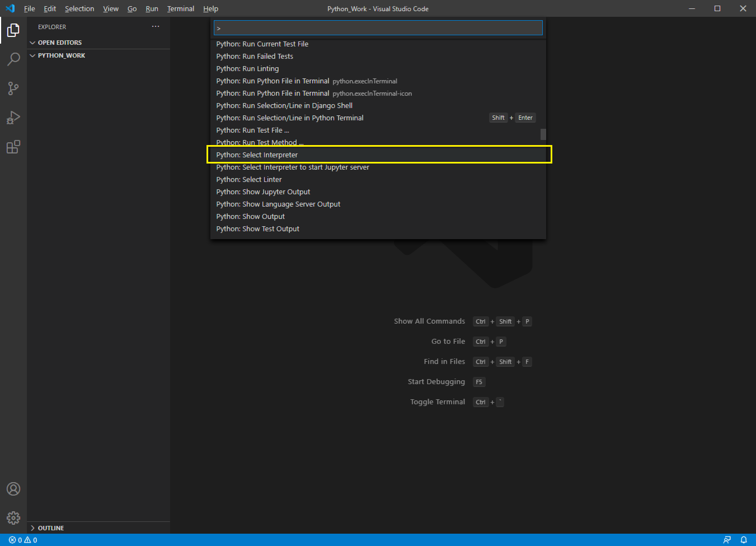Choose Python: Run Test Method ...

[x=378, y=142]
